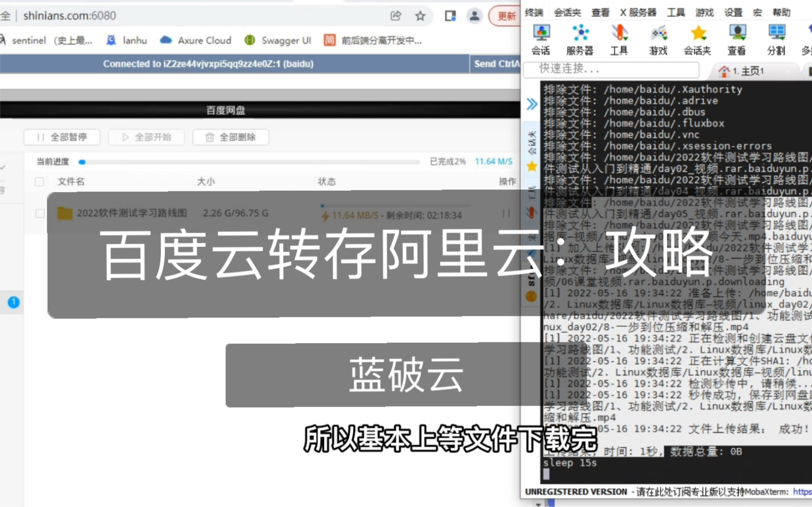
Task: Click 全部暂停 in Baidu Netdisk
Action: point(62,137)
